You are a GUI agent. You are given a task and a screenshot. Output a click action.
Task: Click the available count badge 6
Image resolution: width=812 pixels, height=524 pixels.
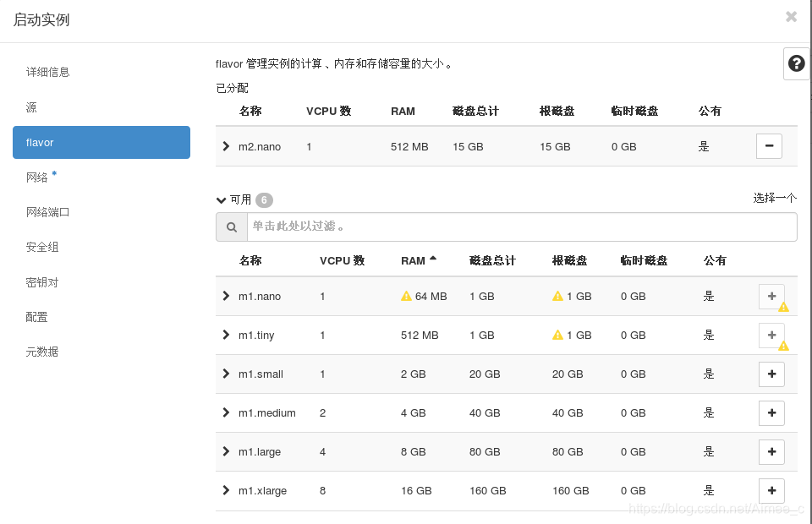coord(264,199)
